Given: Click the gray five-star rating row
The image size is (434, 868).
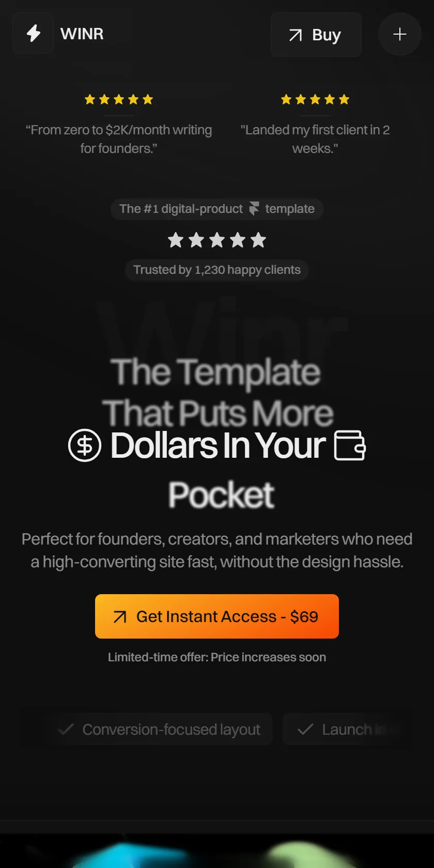Looking at the screenshot, I should 217,240.
